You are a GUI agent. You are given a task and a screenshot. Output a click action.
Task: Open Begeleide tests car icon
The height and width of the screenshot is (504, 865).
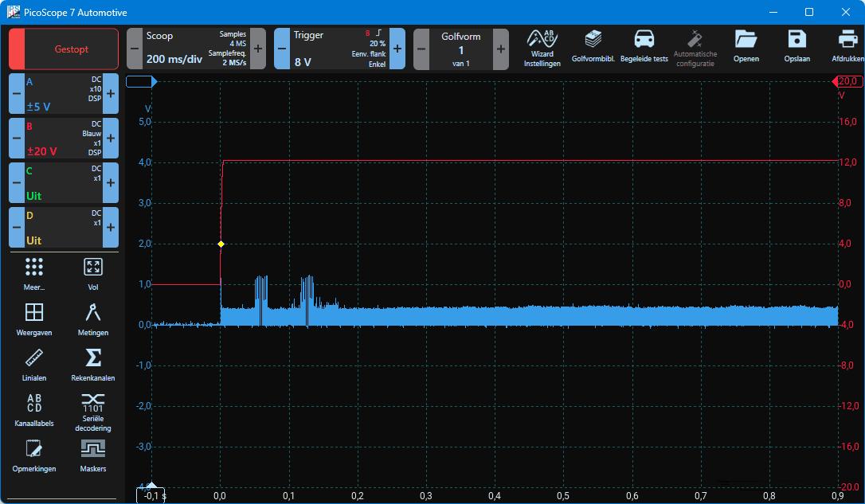(644, 49)
